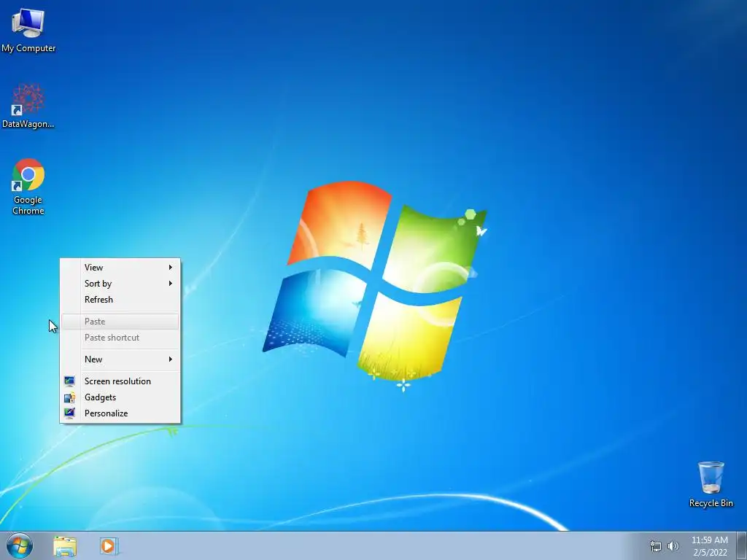Click the Gadgets menu icon
747x560 pixels.
69,397
